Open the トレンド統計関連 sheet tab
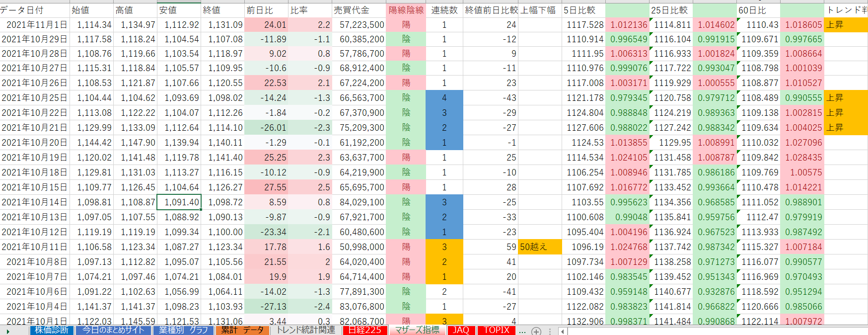868x335 pixels. 306,330
